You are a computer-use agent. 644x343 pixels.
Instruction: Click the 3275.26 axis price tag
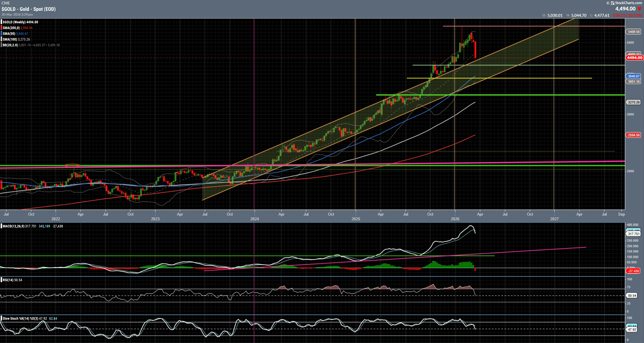coord(634,102)
